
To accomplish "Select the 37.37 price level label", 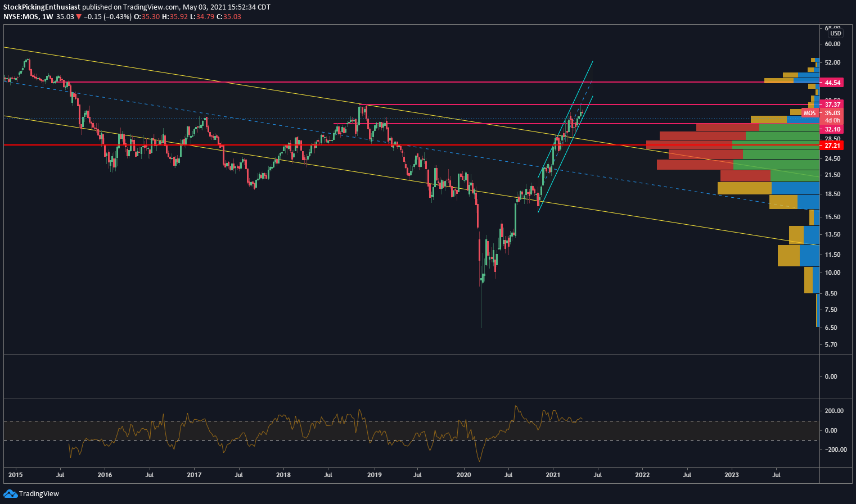I will click(x=832, y=105).
